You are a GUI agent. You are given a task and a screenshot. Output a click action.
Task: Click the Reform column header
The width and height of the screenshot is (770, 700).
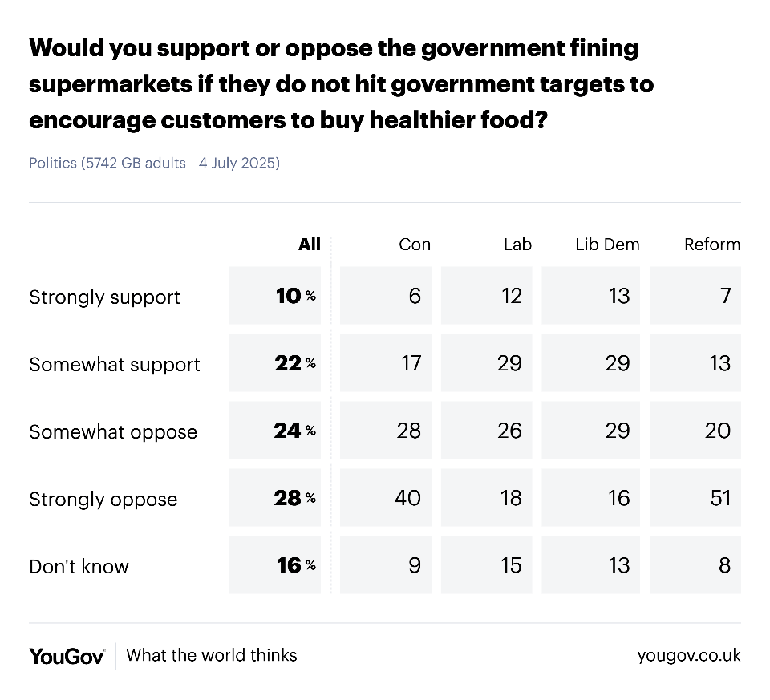pos(712,244)
